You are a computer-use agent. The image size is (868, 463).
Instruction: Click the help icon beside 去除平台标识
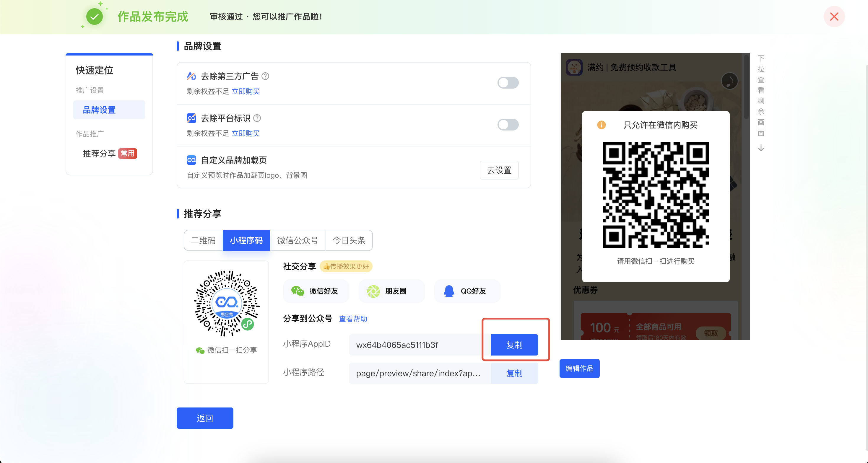click(x=257, y=118)
